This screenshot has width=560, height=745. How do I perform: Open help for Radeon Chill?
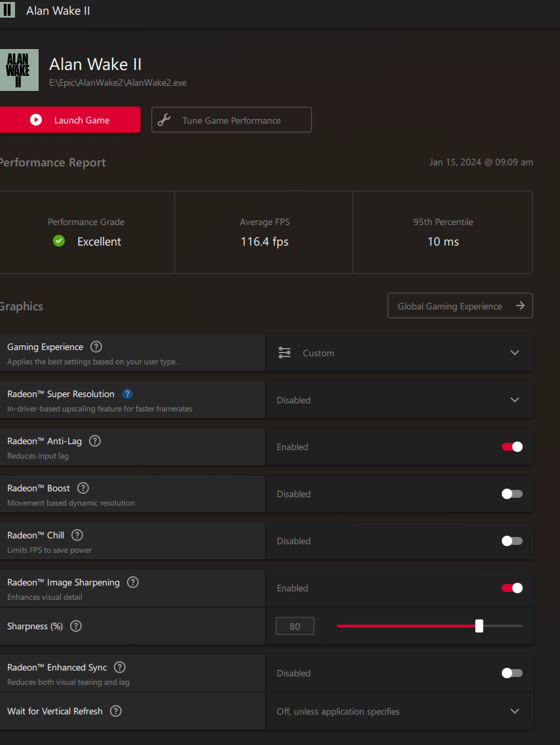[77, 535]
